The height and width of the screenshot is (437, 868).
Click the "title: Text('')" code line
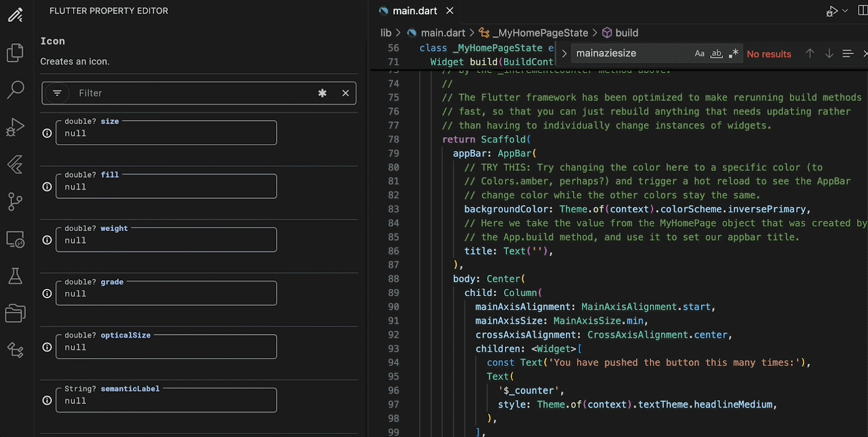pyautogui.click(x=509, y=251)
